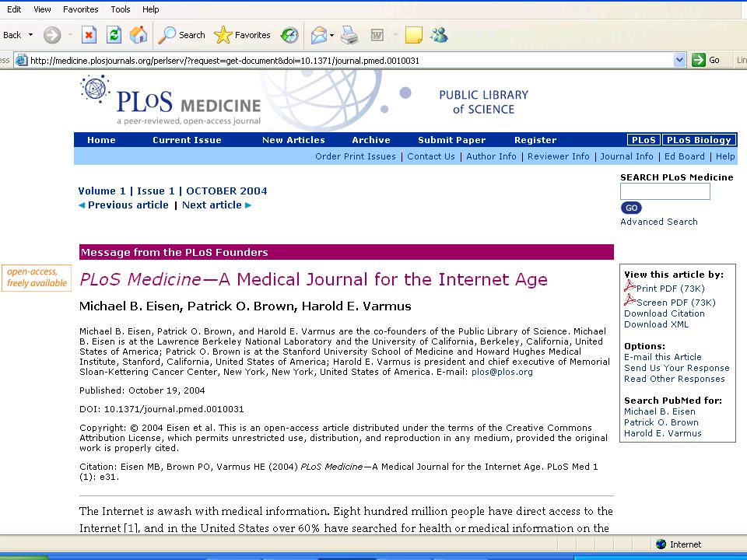This screenshot has height=560, width=747.
Task: Click Send Us Your Response link
Action: [x=676, y=368]
